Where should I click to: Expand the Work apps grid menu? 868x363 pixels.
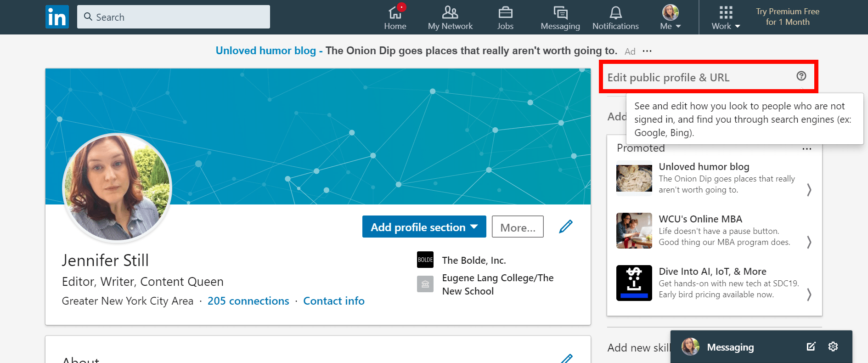726,17
